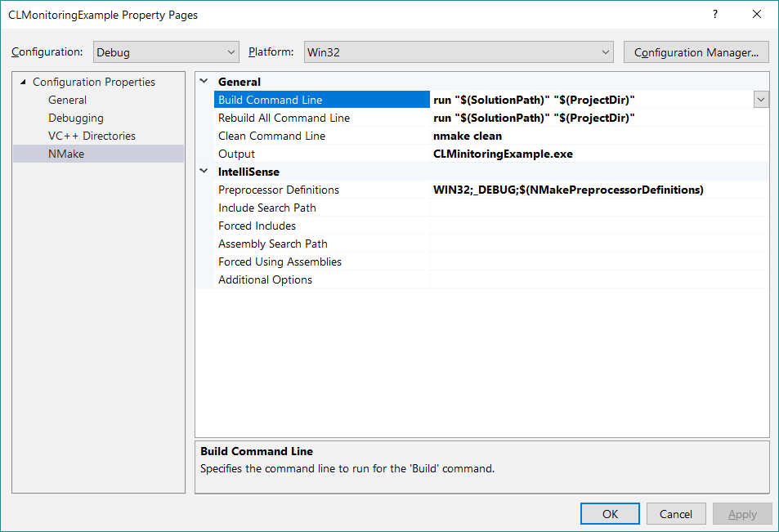779x532 pixels.
Task: Click the help question mark icon
Action: [715, 15]
